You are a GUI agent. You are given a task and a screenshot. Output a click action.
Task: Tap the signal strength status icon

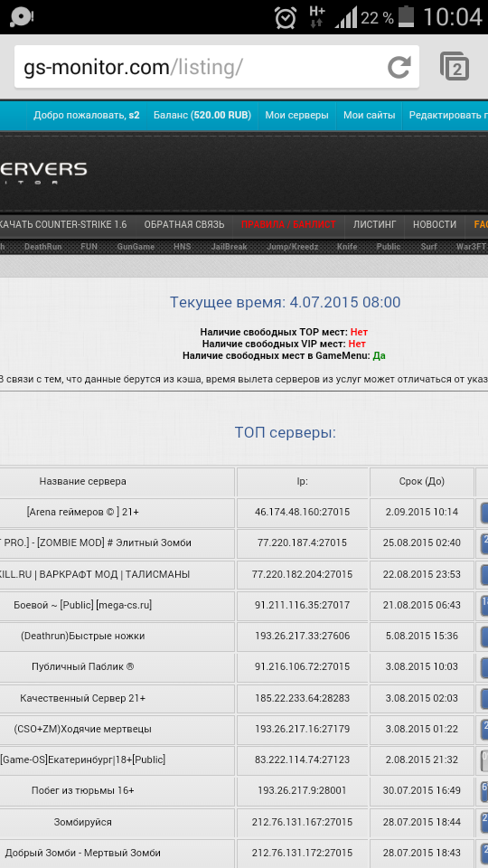(x=346, y=18)
